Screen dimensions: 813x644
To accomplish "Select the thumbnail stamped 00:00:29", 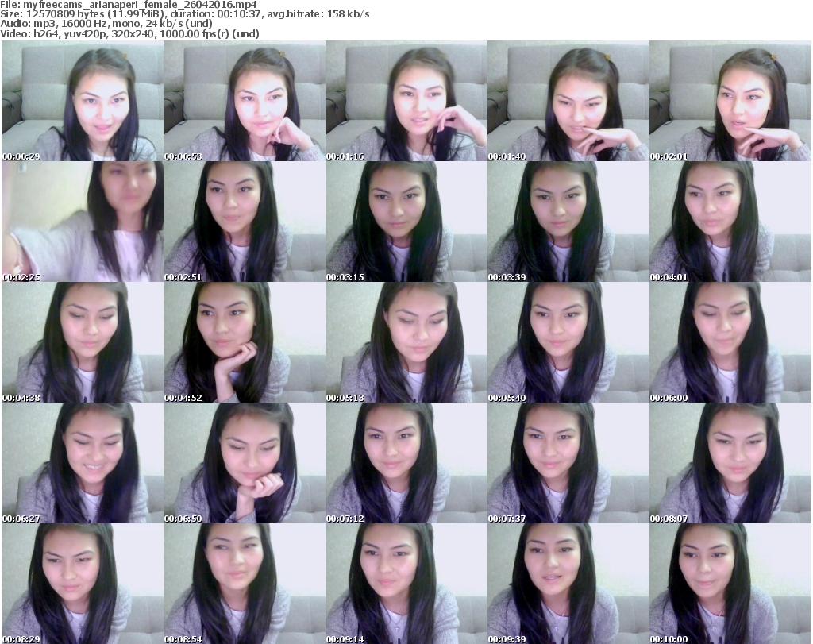I will pos(83,101).
